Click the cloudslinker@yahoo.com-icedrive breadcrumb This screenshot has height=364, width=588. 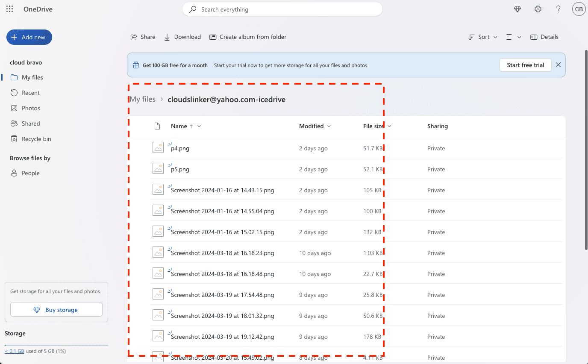coord(226,100)
